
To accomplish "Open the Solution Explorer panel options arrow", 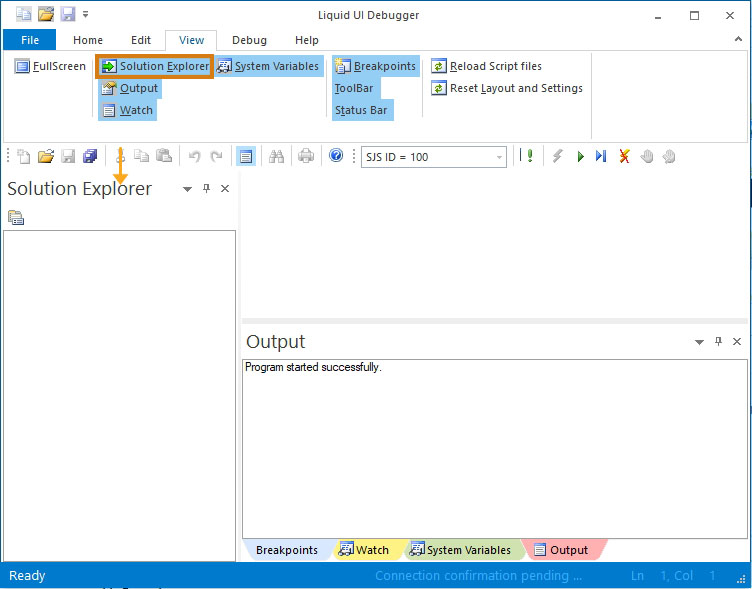I will tap(188, 189).
